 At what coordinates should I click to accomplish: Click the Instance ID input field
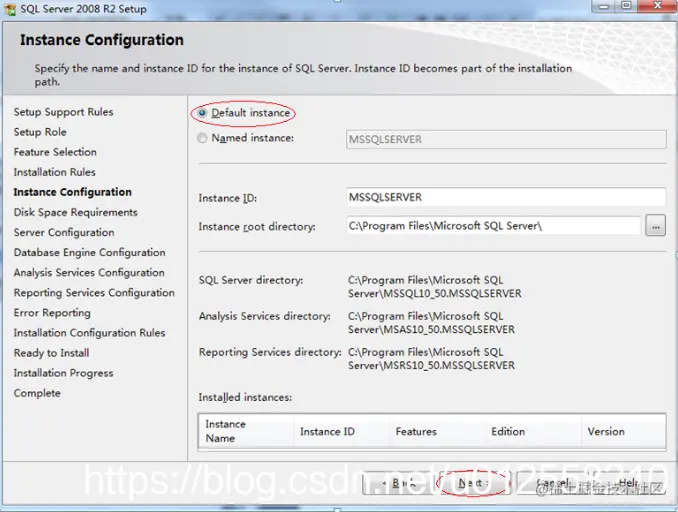[x=506, y=197]
